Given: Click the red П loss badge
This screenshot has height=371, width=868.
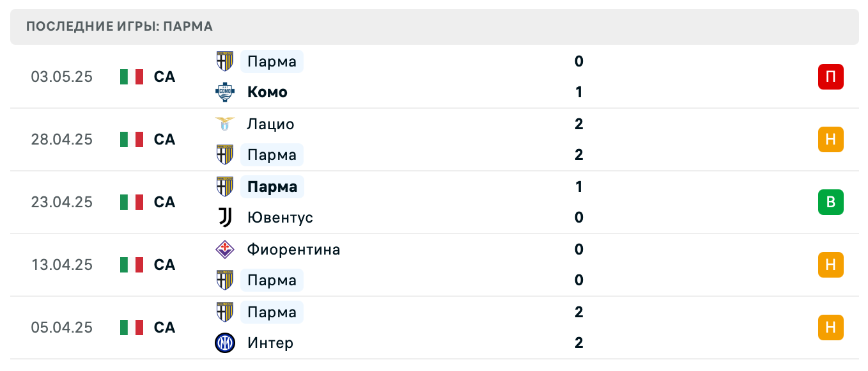Looking at the screenshot, I should [831, 77].
